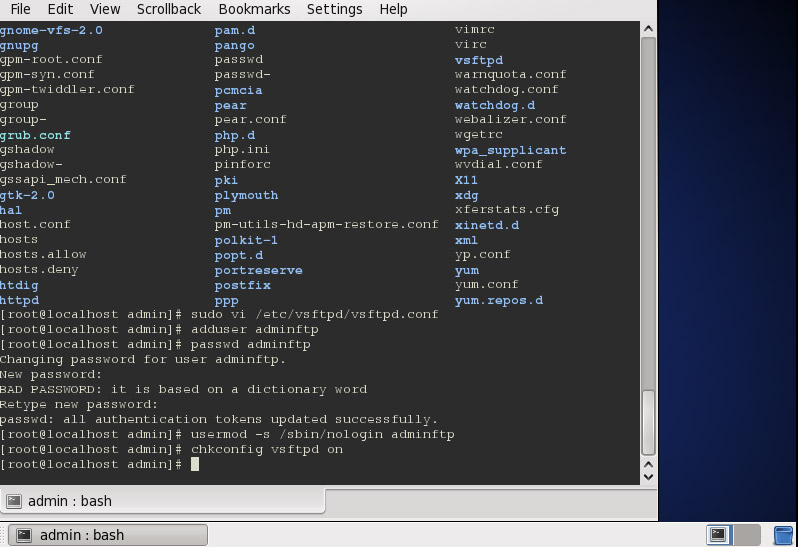The width and height of the screenshot is (798, 547).
Task: Click the 'chkconfig vsftpd on' command line
Action: coord(267,449)
